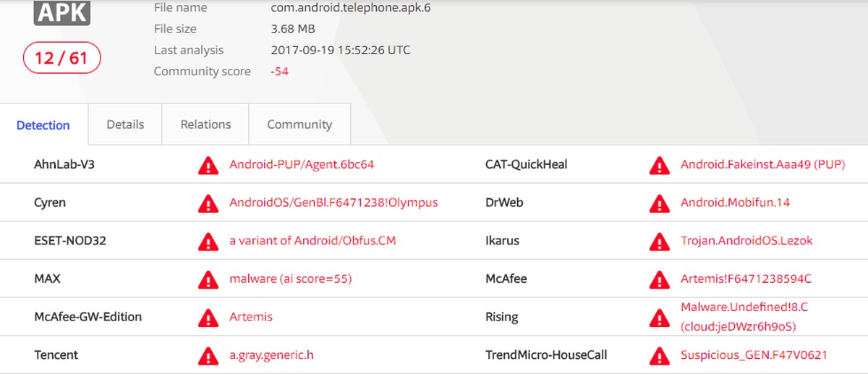Click the TrendMicro-HouseCall warning icon
This screenshot has height=374, width=868.
tap(659, 355)
